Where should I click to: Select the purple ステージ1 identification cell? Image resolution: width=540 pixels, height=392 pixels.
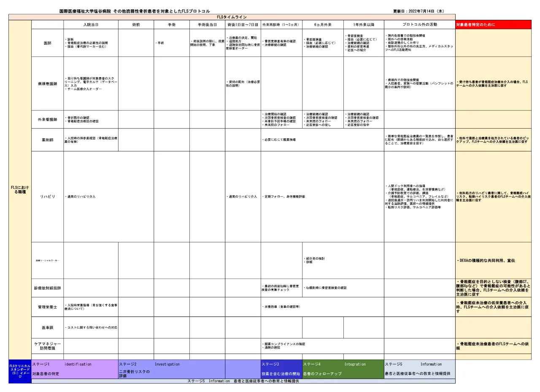coord(75,368)
